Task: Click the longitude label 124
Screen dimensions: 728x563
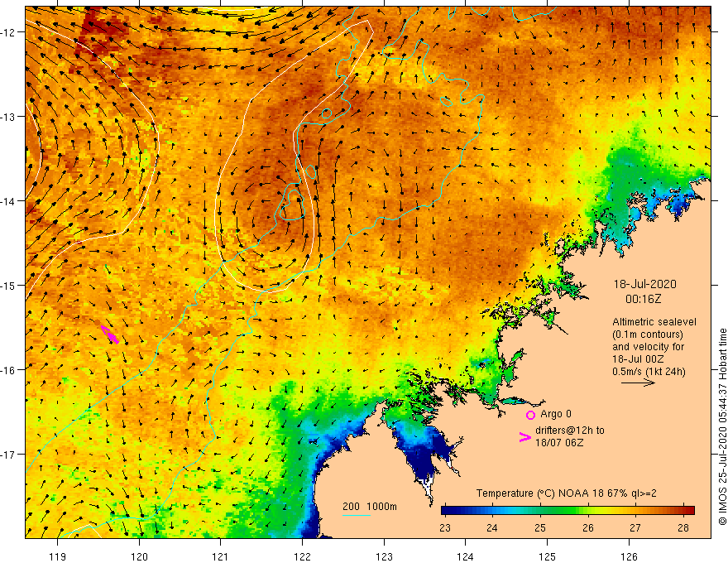Action: [x=466, y=556]
